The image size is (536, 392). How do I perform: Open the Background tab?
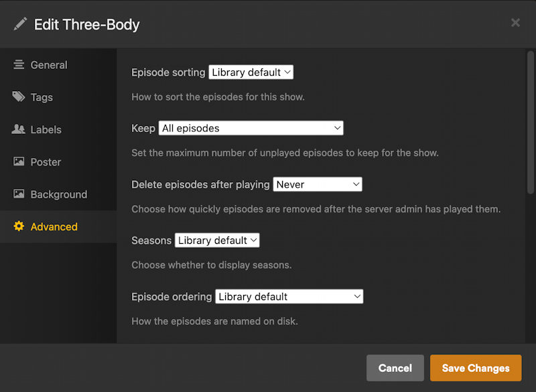point(58,194)
